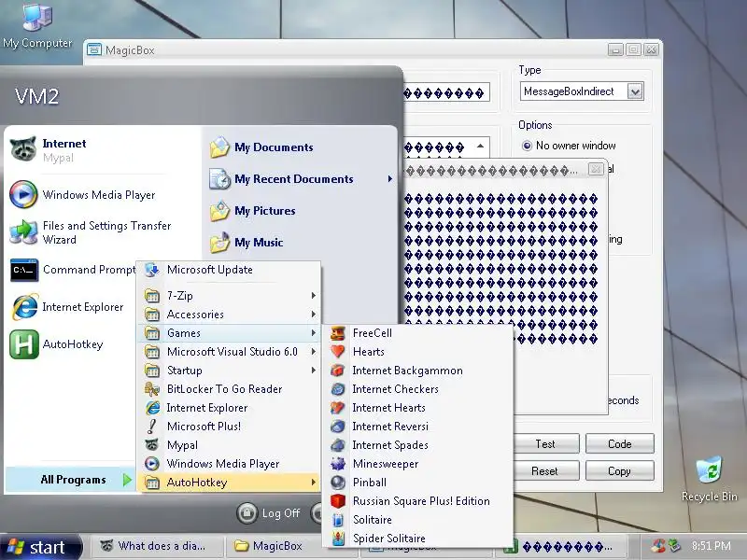Expand AutoHotkey folder in All Programs
Image resolution: width=747 pixels, height=560 pixels.
[x=229, y=483]
